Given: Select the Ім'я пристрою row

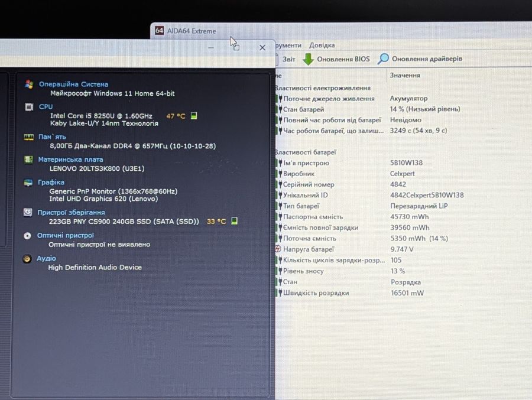Looking at the screenshot, I should pyautogui.click(x=349, y=163).
